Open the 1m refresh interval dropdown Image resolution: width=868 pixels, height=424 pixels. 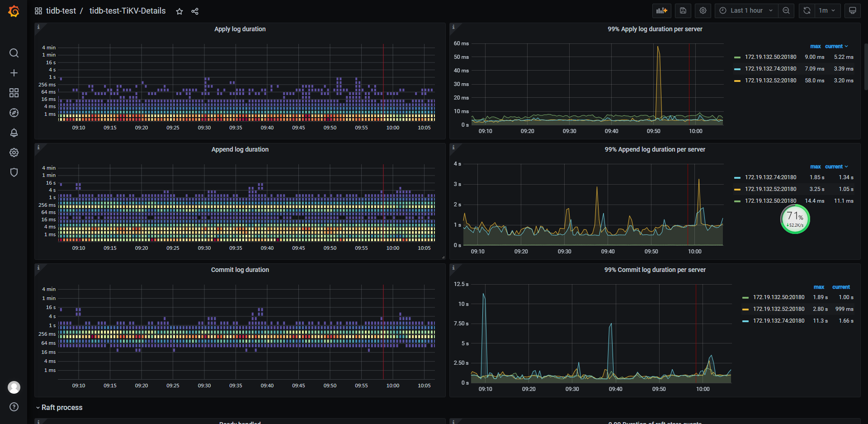pos(827,10)
